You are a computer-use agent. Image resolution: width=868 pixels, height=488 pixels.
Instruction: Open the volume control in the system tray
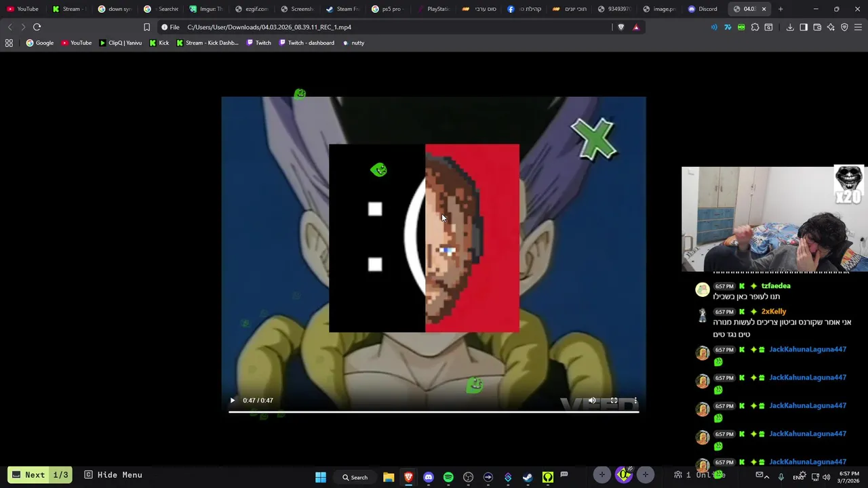(x=826, y=477)
